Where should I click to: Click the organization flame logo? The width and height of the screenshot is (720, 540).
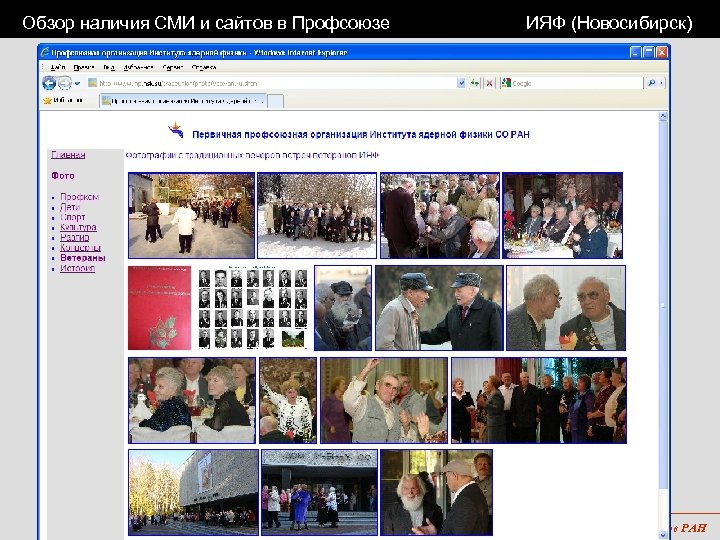click(176, 130)
